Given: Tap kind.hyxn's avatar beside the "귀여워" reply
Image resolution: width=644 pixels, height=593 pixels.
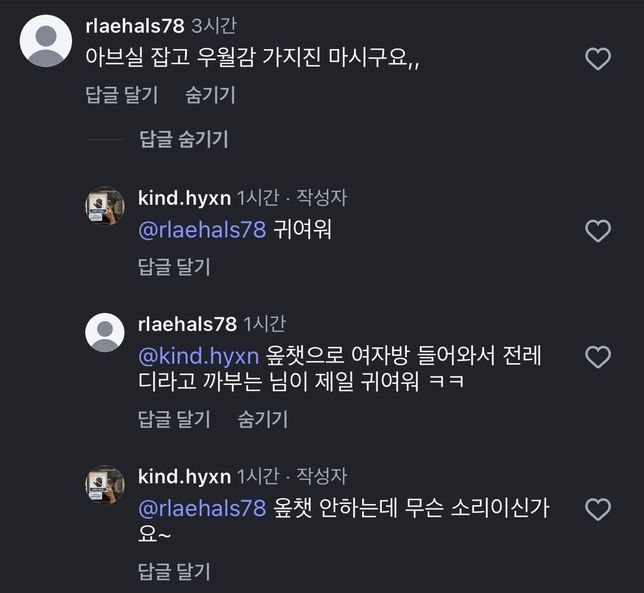Looking at the screenshot, I should (x=105, y=206).
